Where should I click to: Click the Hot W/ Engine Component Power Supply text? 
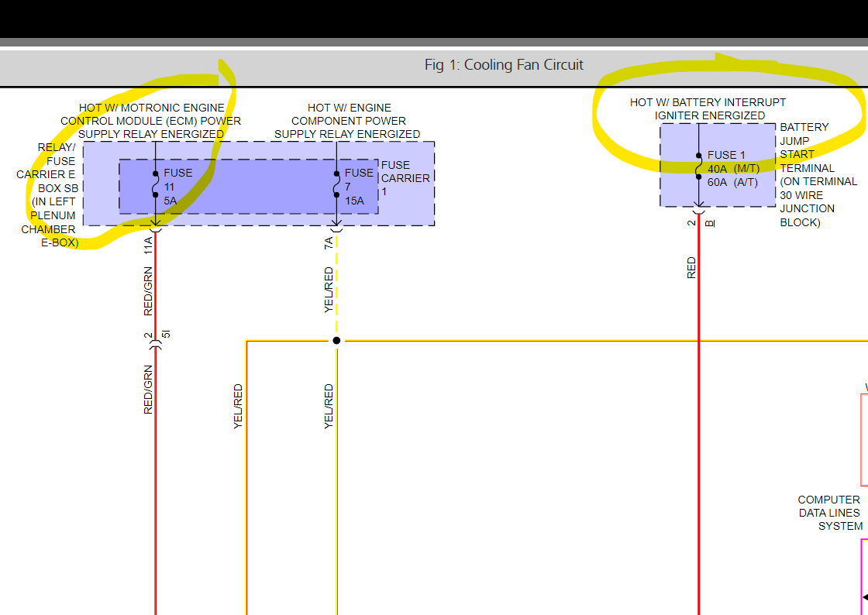point(348,121)
